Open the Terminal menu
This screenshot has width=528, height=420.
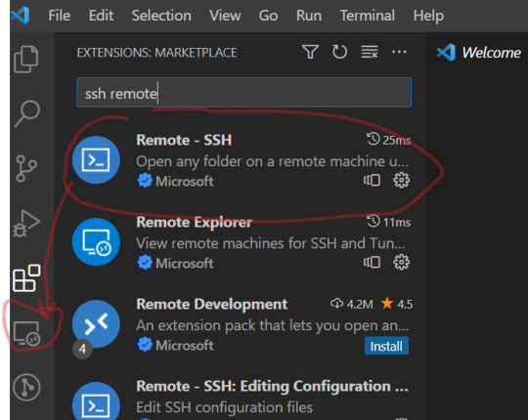(x=367, y=16)
